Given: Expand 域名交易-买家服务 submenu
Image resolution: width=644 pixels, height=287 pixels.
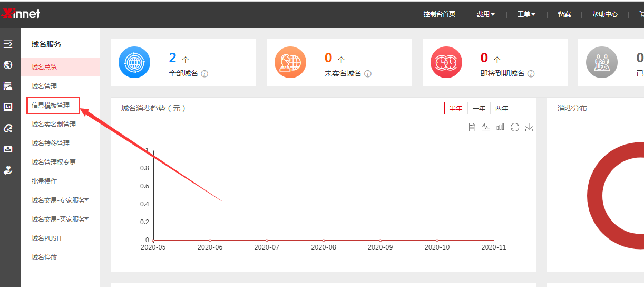Looking at the screenshot, I should (60, 219).
